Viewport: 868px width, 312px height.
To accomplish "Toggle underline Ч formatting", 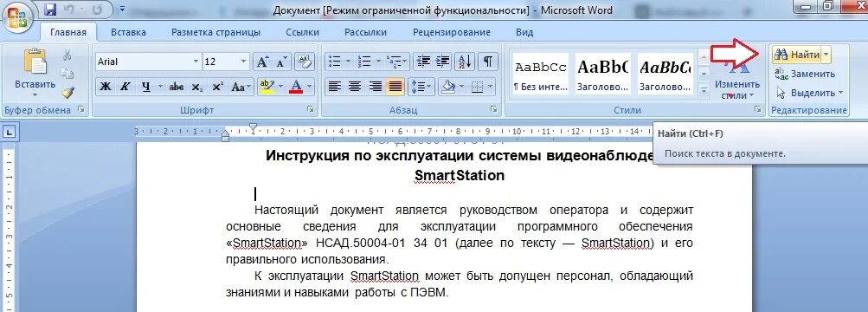I will pyautogui.click(x=145, y=87).
